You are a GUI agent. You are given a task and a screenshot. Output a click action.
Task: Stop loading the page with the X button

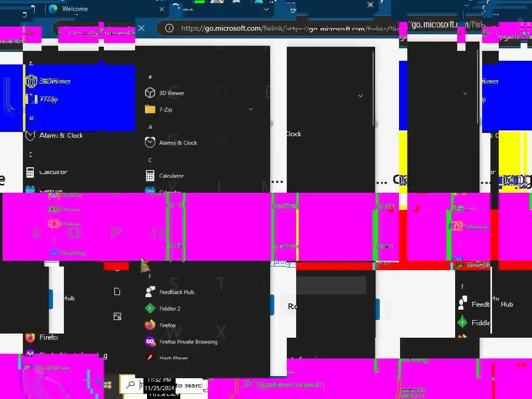(x=141, y=28)
